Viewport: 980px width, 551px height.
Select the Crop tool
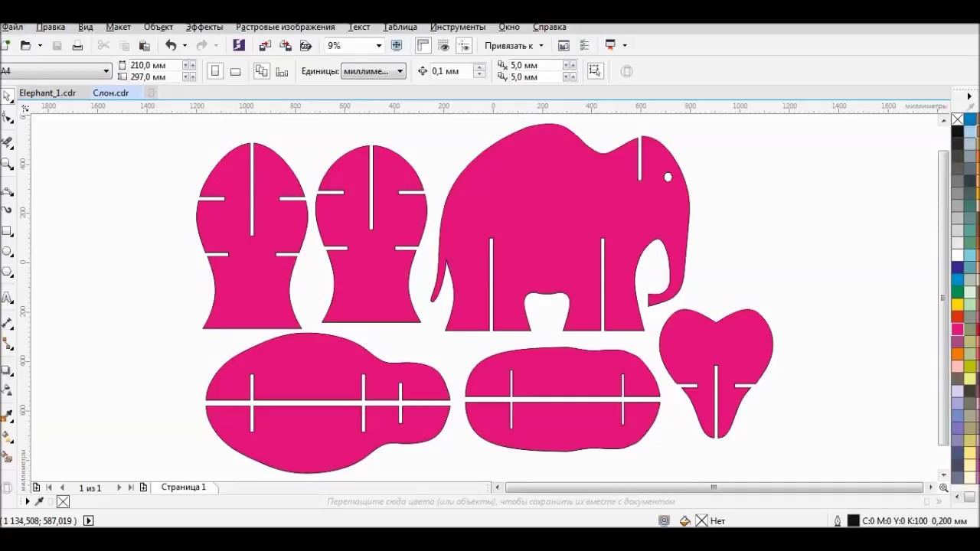point(8,142)
